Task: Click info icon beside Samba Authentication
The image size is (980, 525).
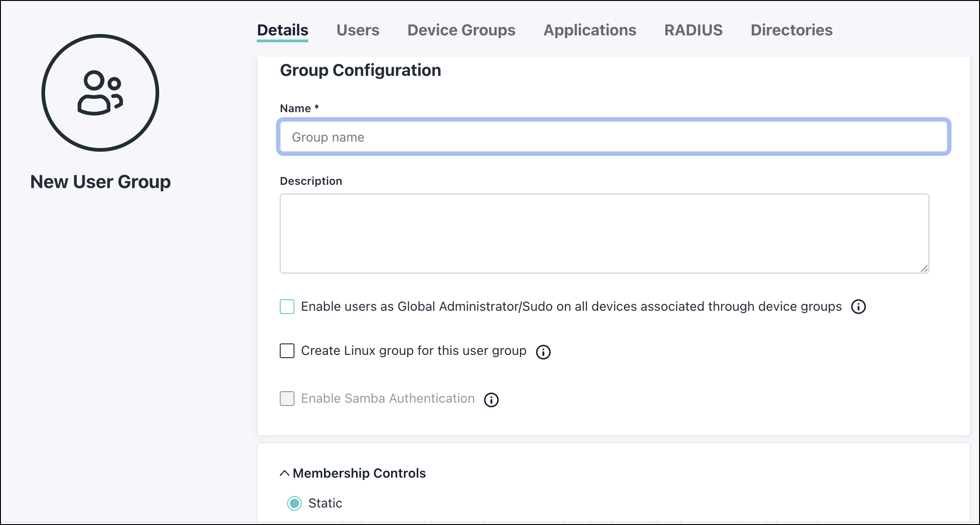Action: tap(491, 400)
